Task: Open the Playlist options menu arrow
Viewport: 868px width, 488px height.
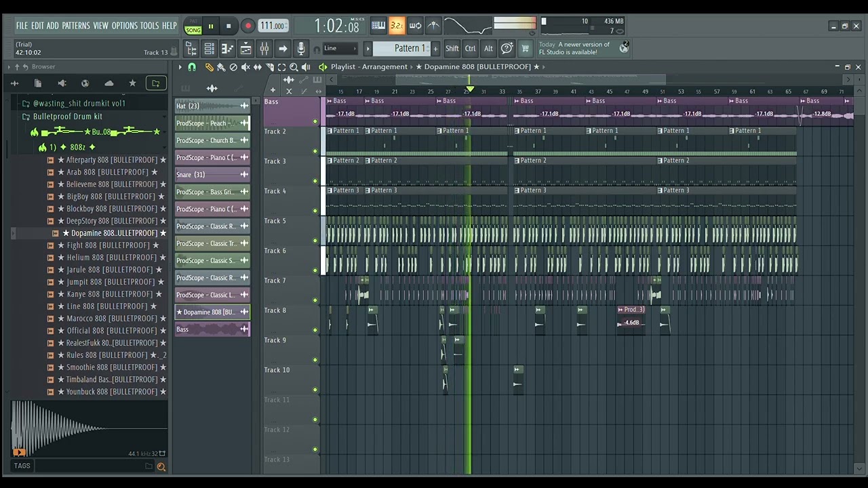Action: click(180, 67)
